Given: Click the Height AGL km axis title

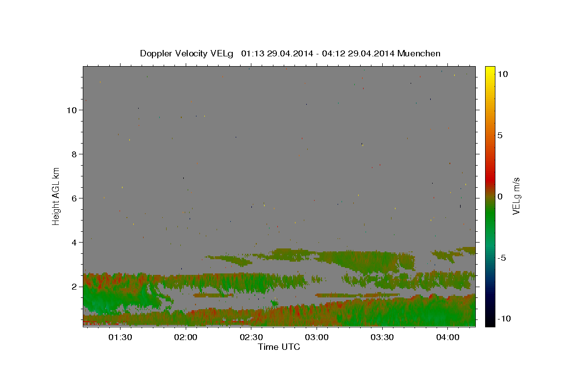Looking at the screenshot, I should tap(56, 196).
